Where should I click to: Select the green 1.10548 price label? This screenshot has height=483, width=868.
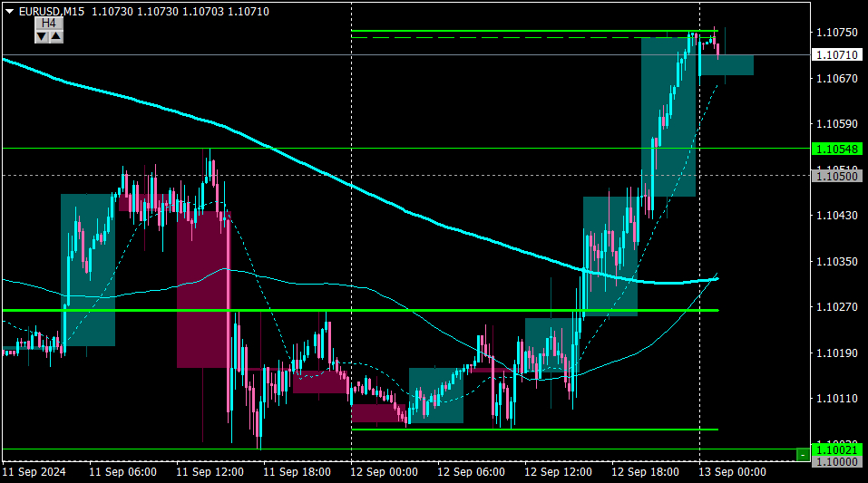click(837, 149)
